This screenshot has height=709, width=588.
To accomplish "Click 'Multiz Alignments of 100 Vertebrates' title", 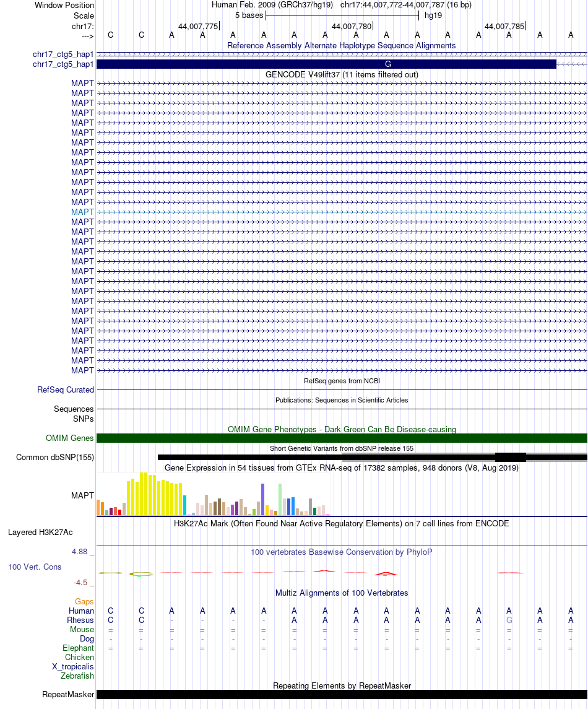I will (x=342, y=593).
